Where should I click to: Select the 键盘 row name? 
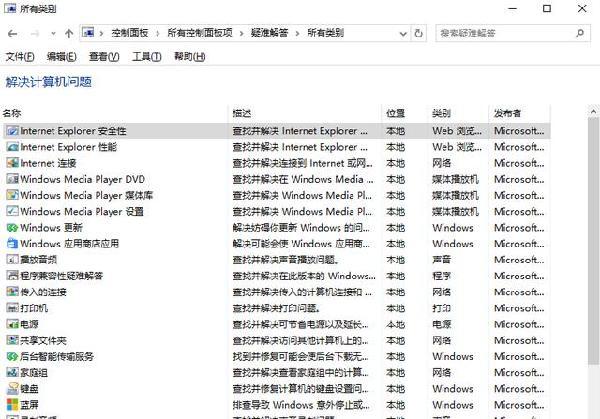[x=29, y=388]
